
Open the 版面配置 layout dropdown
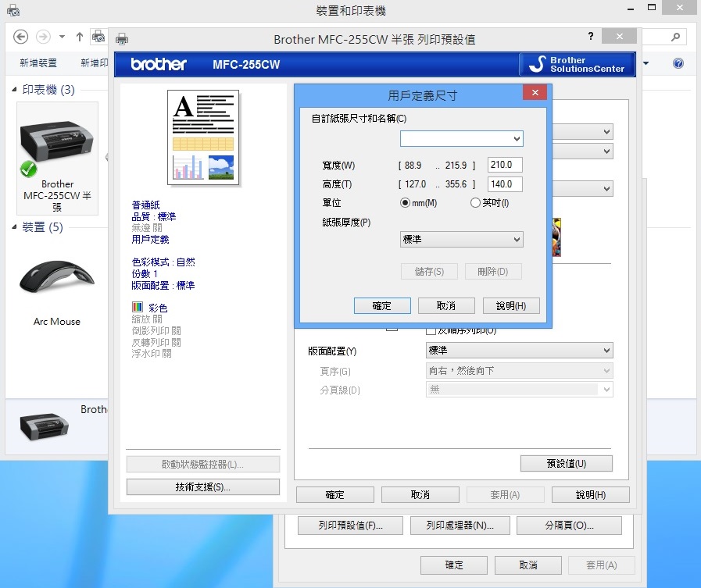[x=519, y=351]
